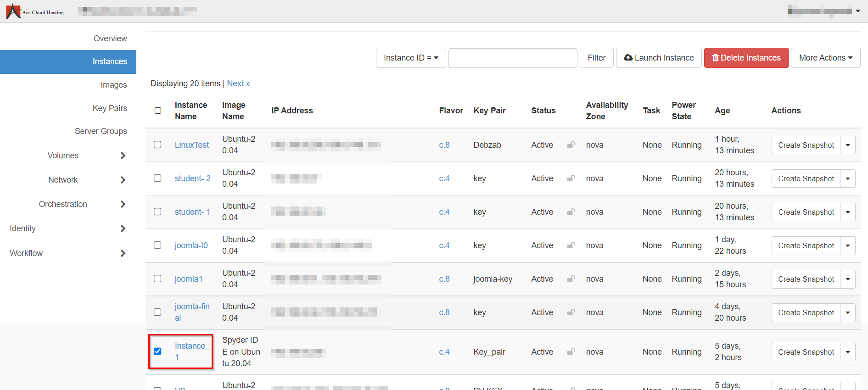The height and width of the screenshot is (390, 868).
Task: Open Key Pairs in the sidebar
Action: click(109, 108)
